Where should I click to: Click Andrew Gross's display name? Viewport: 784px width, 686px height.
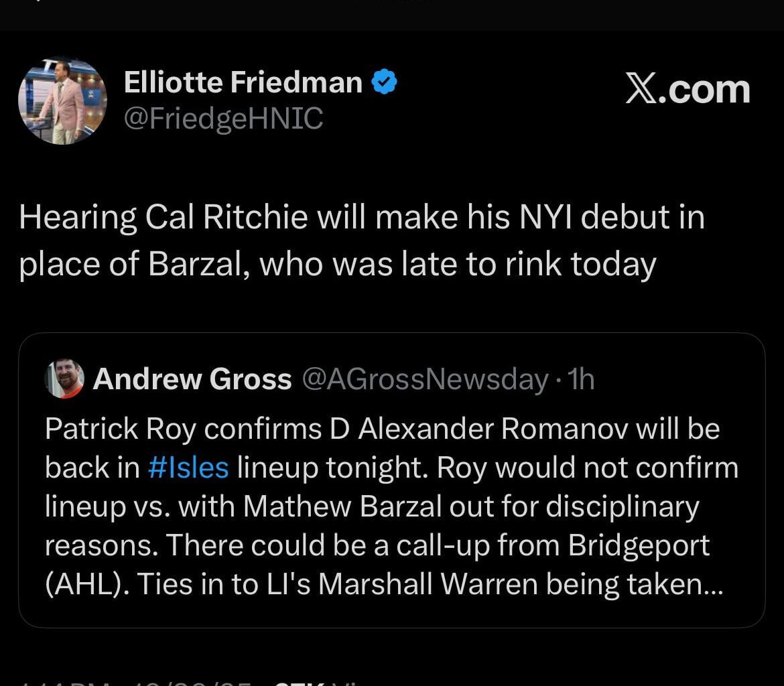(193, 379)
